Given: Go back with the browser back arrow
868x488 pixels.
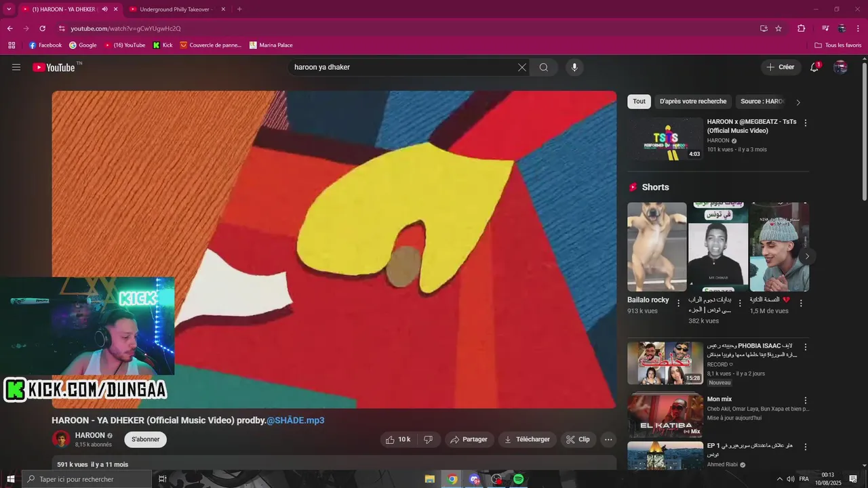Looking at the screenshot, I should point(9,28).
